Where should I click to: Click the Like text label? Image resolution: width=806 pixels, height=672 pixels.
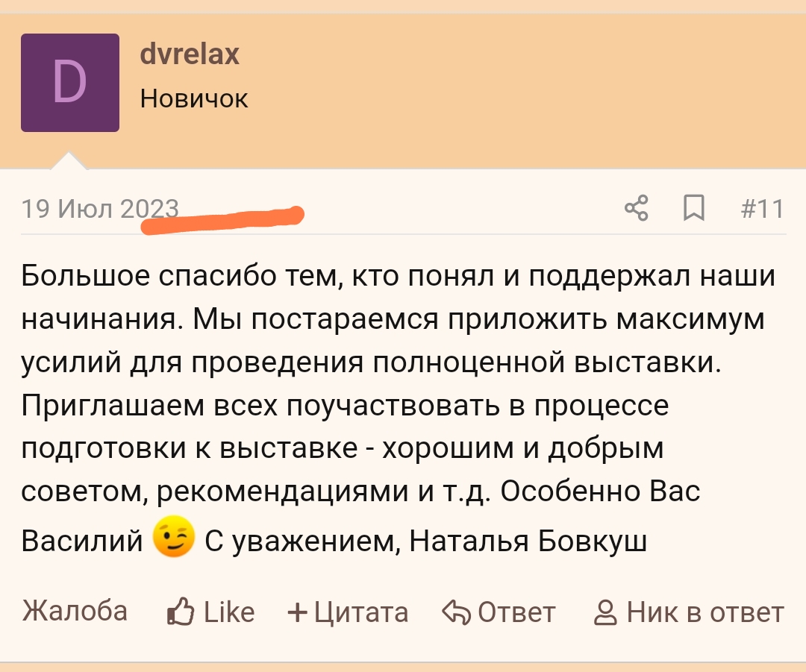coord(229,612)
